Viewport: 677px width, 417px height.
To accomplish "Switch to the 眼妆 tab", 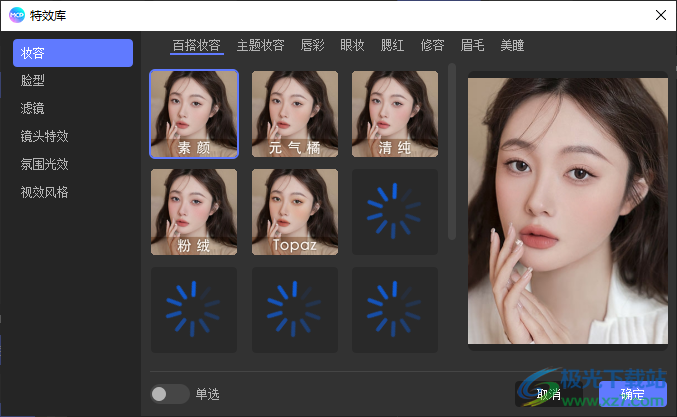I will point(352,45).
